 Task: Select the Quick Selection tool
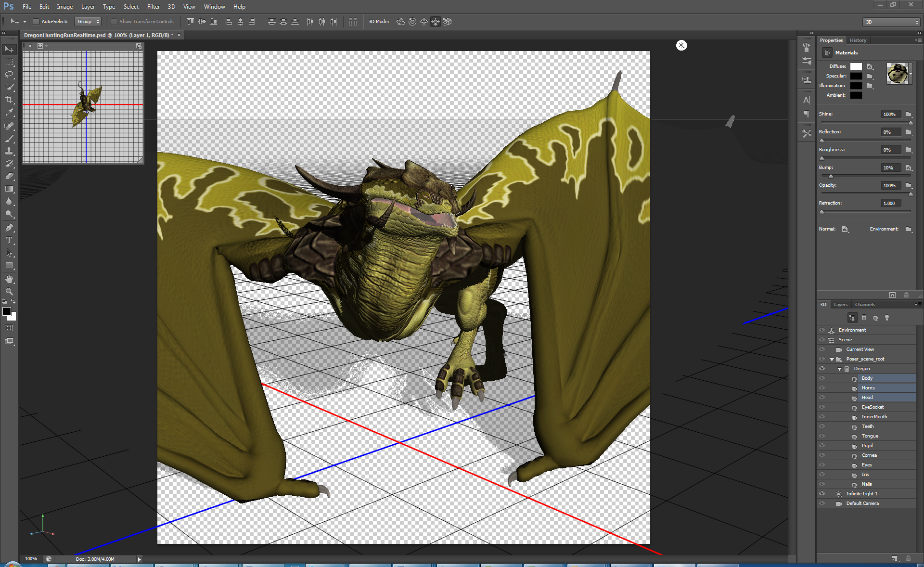[x=9, y=87]
